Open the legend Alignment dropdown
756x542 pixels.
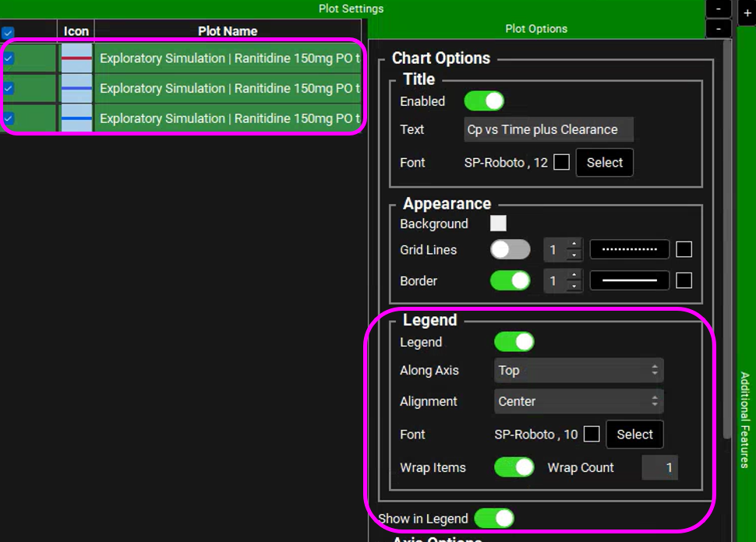point(578,402)
